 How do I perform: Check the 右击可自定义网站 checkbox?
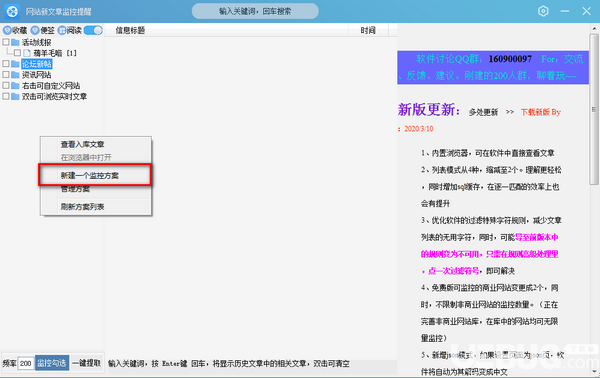coord(6,85)
